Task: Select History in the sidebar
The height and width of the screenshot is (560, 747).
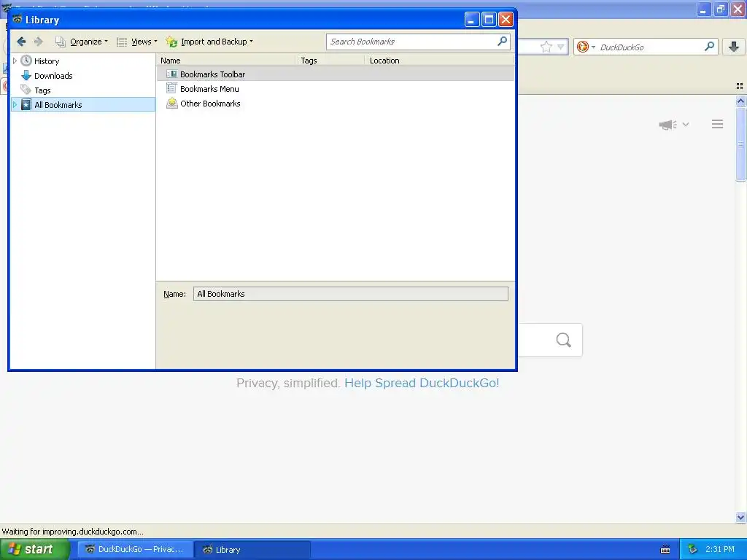Action: point(47,61)
